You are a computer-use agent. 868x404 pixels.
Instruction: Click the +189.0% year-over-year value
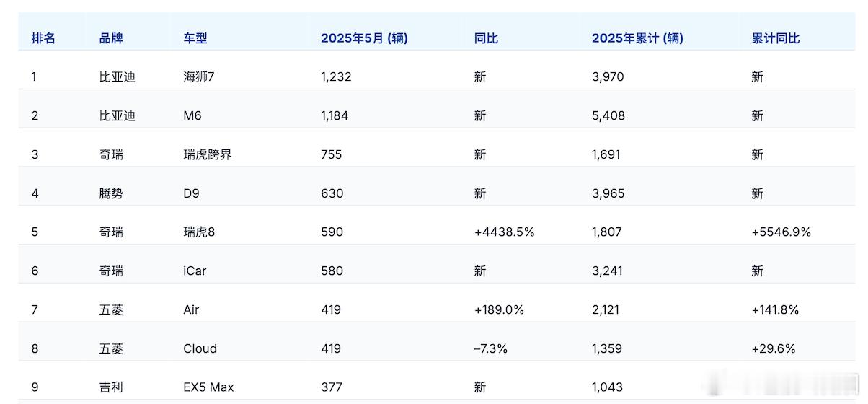499,310
